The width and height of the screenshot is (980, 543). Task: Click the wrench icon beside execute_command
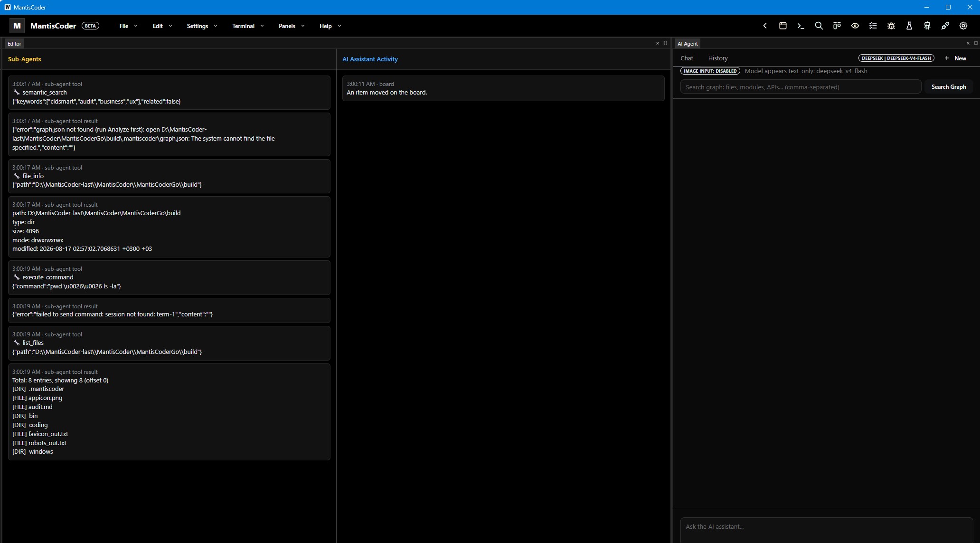[17, 277]
